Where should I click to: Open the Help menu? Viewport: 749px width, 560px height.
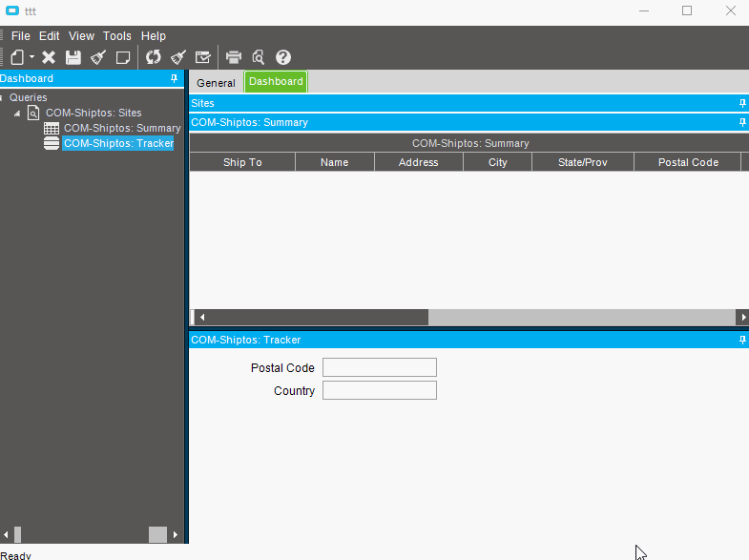(x=154, y=36)
